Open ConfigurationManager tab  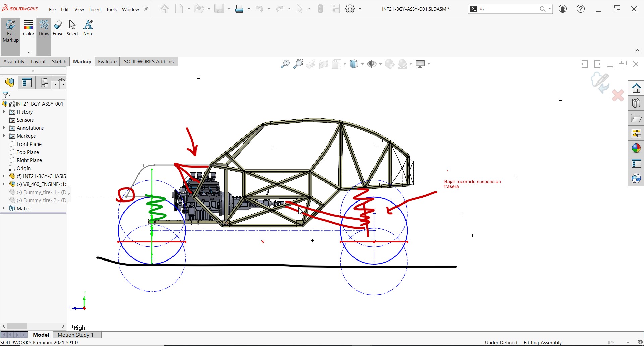tap(44, 82)
